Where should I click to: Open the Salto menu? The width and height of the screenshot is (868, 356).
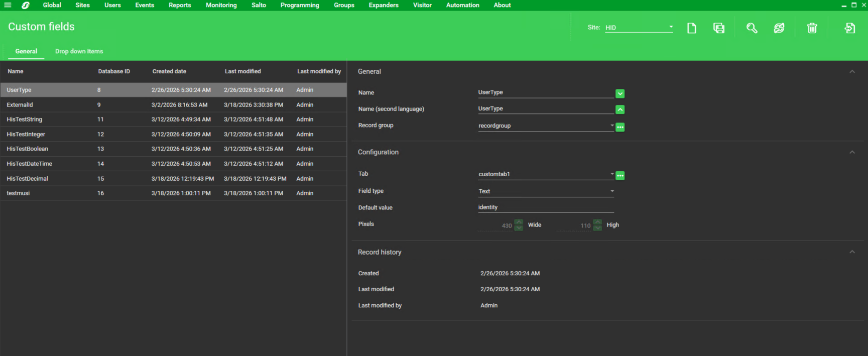click(x=259, y=5)
